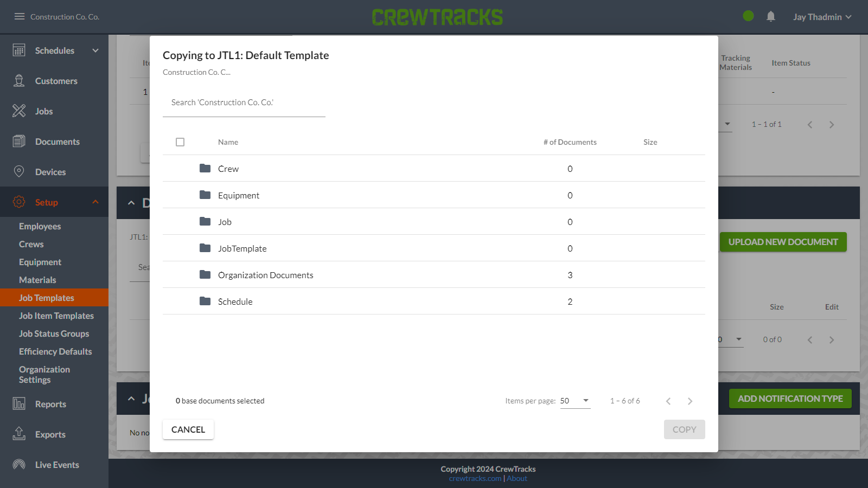
Task: Open the hamburger menu icon
Action: (x=20, y=17)
